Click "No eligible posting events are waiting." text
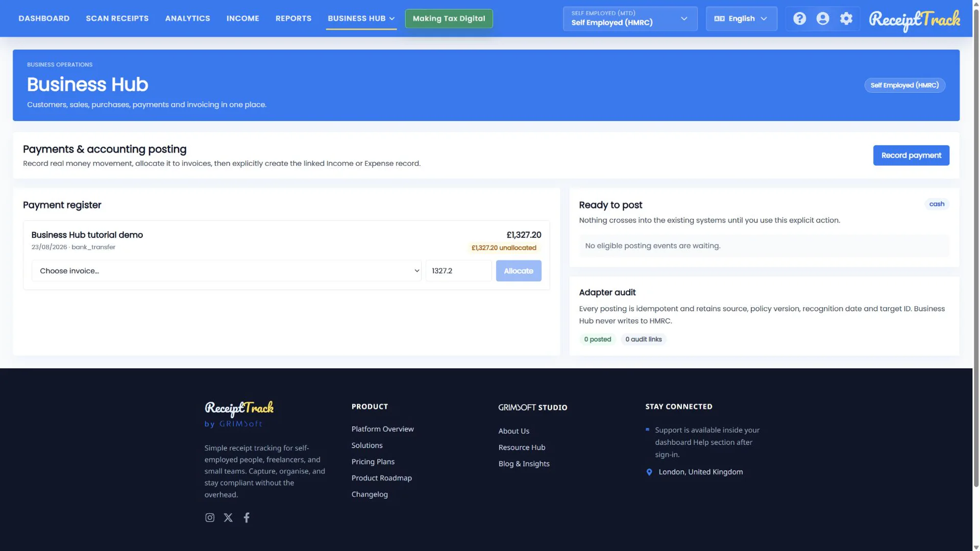This screenshot has width=980, height=551. coord(653,246)
